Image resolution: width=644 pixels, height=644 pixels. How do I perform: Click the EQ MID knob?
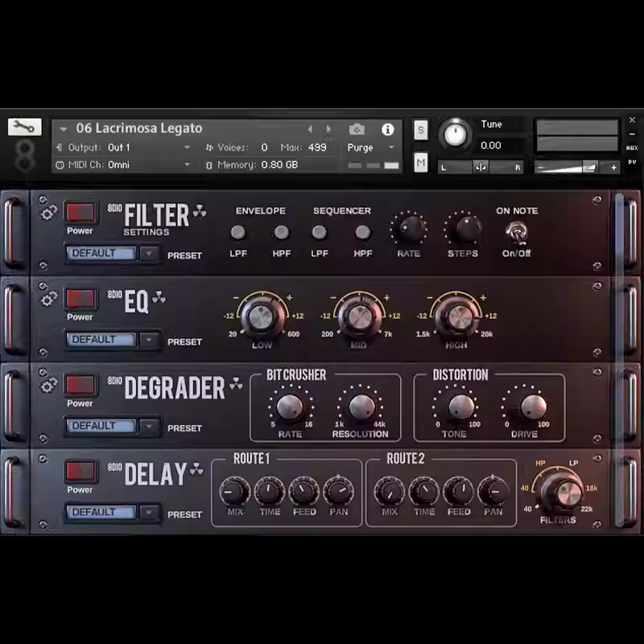point(359,317)
